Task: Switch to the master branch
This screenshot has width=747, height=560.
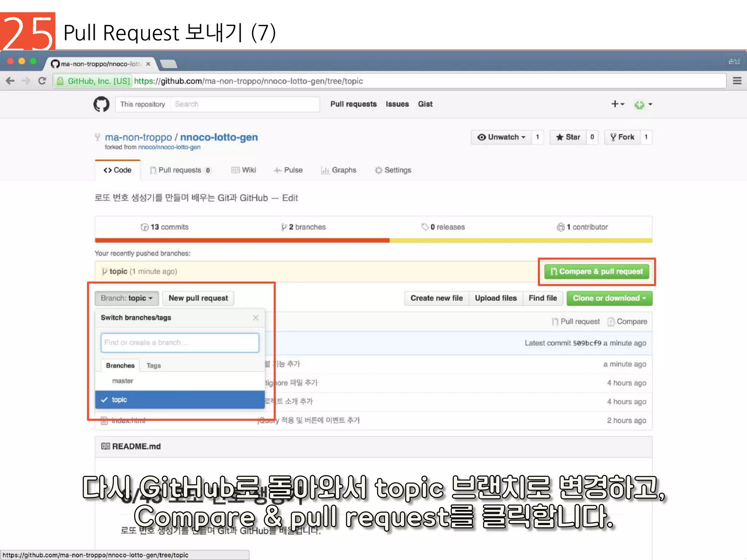Action: (x=180, y=381)
